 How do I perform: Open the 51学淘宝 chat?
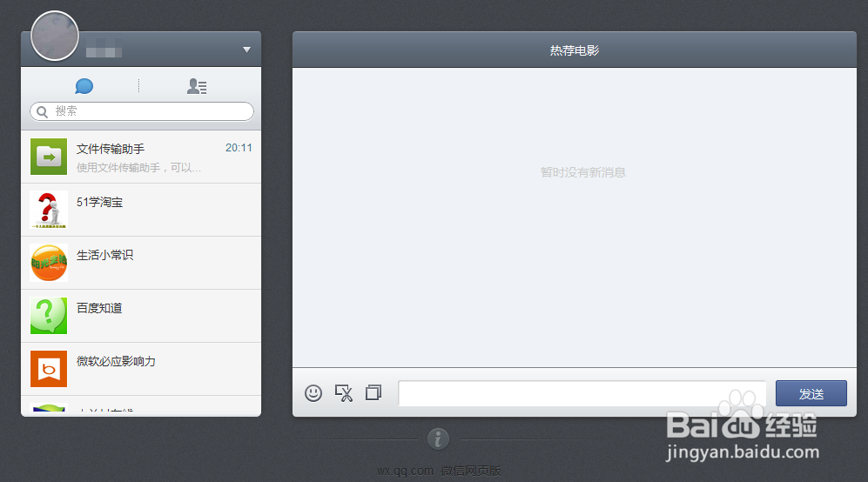141,210
